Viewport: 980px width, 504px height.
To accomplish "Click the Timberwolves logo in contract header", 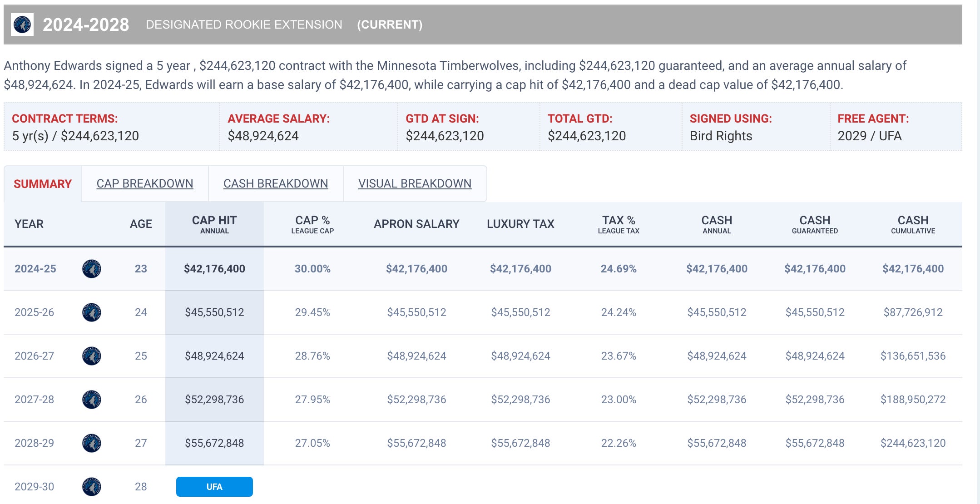I will click(x=22, y=25).
